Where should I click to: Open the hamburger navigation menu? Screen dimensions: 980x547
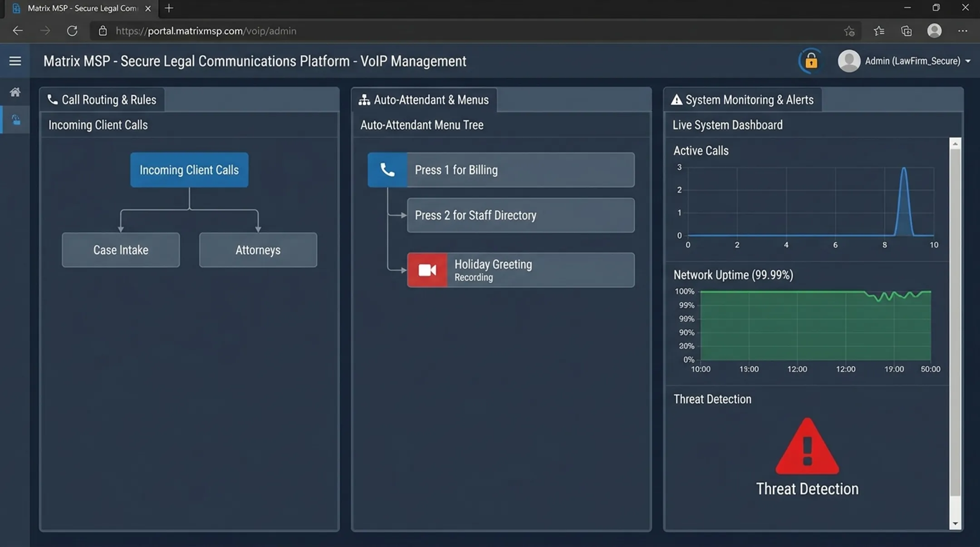[x=15, y=61]
